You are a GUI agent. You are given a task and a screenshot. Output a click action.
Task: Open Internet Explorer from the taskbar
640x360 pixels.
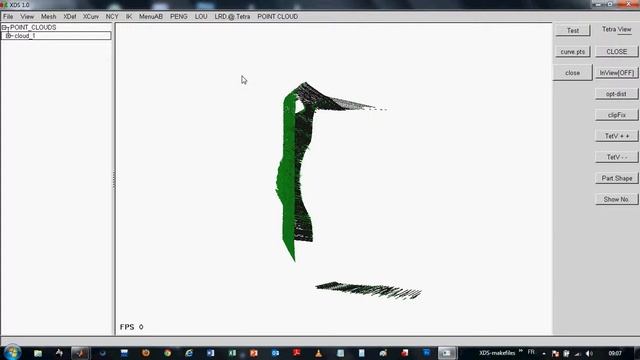point(189,353)
